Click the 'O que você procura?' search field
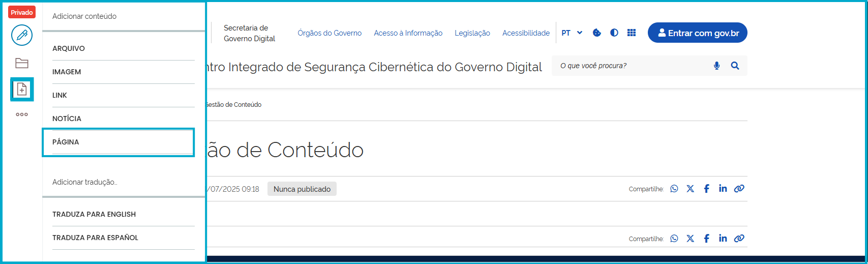The image size is (868, 264). click(631, 66)
